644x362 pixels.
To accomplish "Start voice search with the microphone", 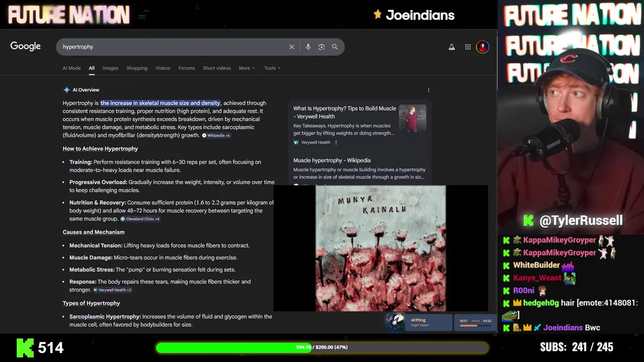I will (308, 47).
